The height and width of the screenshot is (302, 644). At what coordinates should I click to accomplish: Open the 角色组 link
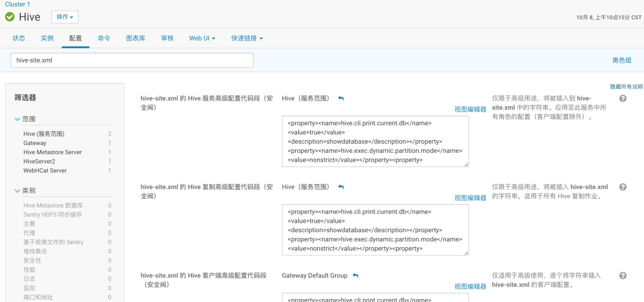(622, 60)
